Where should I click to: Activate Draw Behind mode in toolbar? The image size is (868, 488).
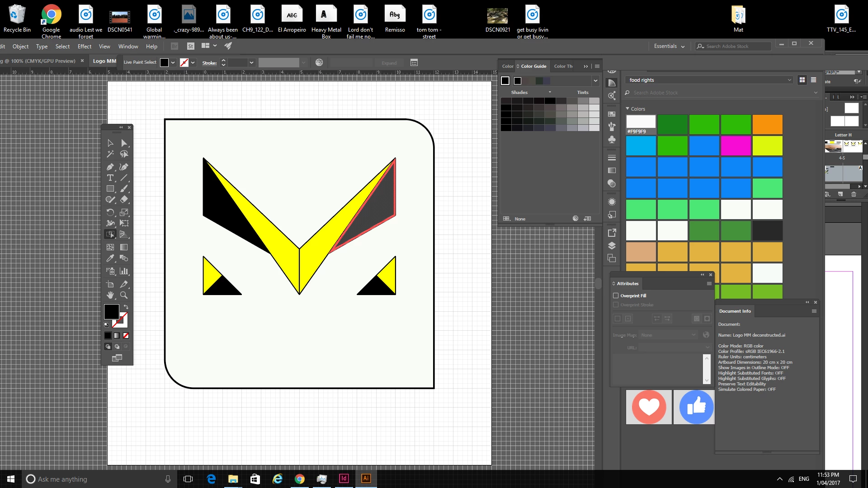click(117, 347)
